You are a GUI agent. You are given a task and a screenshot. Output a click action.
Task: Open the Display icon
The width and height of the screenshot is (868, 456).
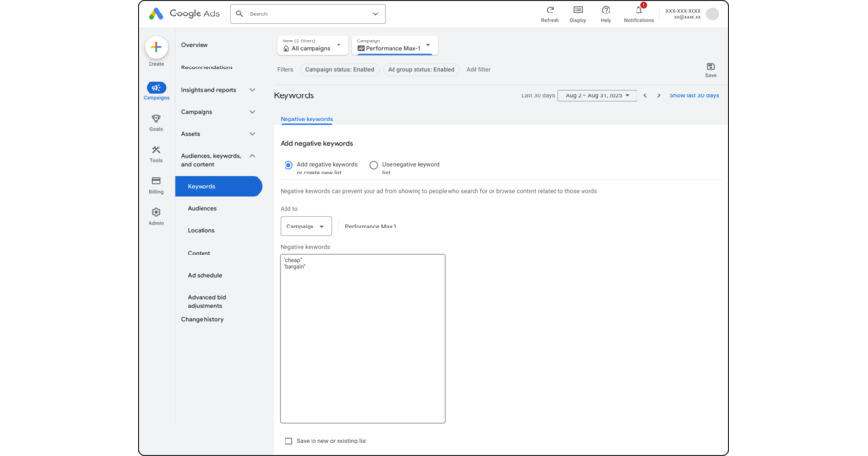pos(578,10)
